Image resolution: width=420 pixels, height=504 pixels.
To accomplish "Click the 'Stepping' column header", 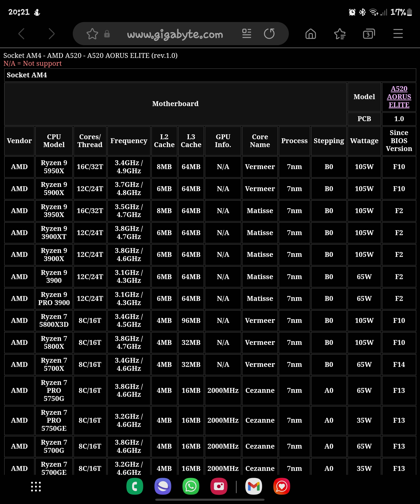I will pyautogui.click(x=329, y=141).
